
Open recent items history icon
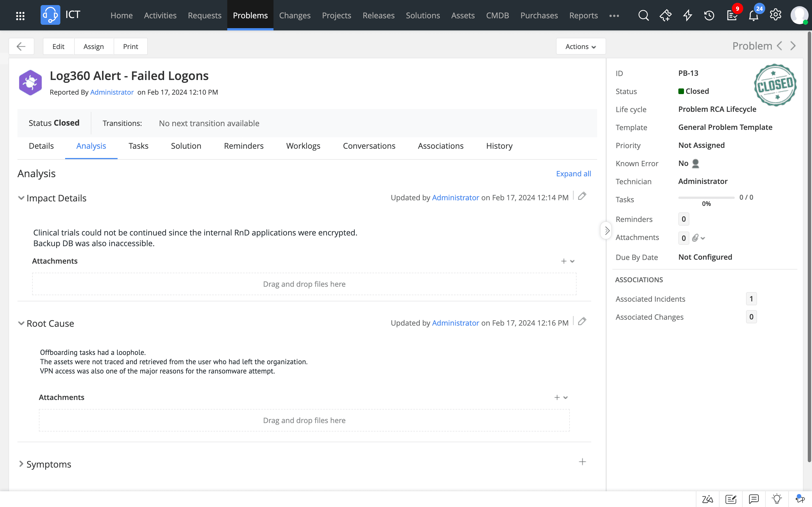709,15
